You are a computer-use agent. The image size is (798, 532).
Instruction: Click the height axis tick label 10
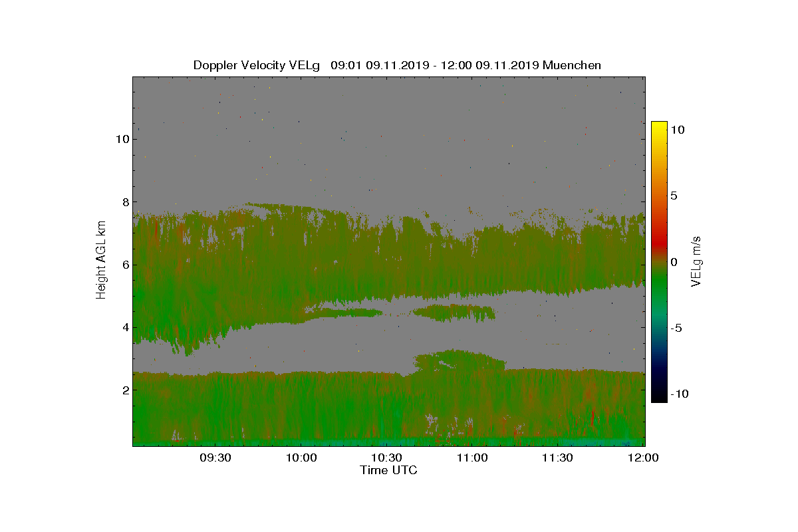(122, 139)
